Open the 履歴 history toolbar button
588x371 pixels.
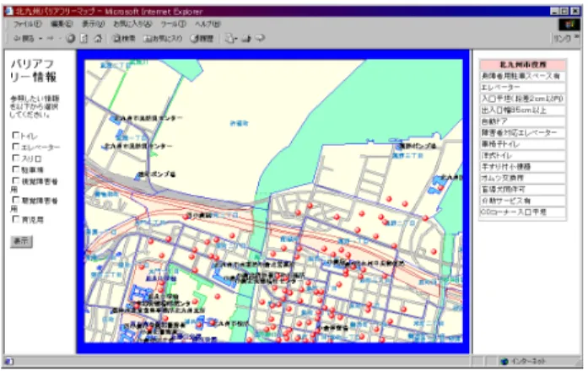click(x=202, y=38)
